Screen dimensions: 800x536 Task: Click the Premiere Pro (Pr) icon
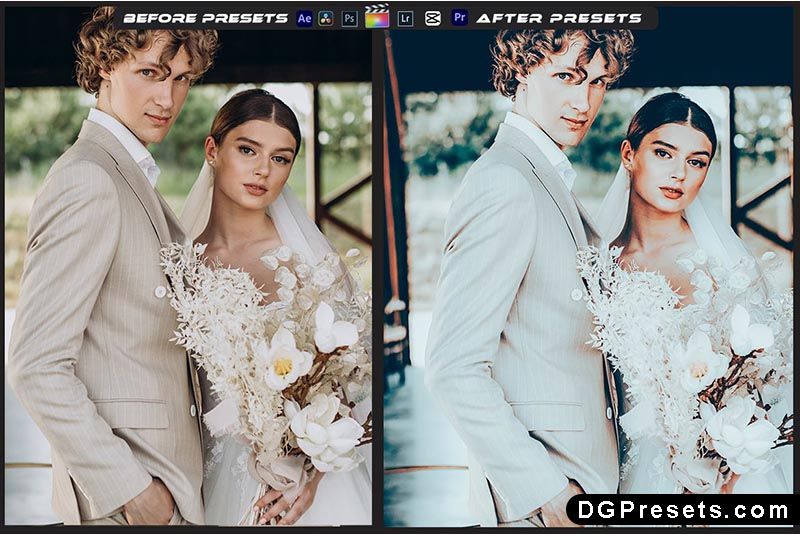point(460,18)
